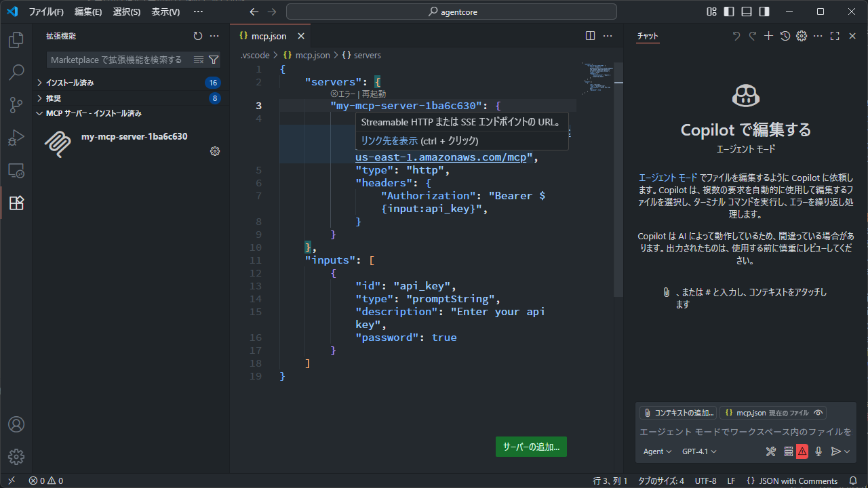Start voice chat with microphone

tap(818, 451)
